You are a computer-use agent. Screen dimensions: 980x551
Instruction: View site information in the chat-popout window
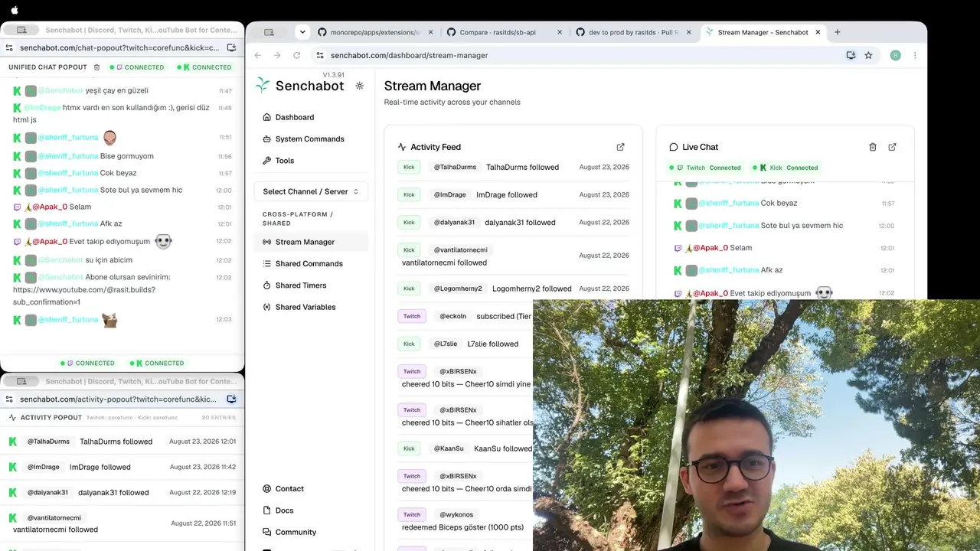[x=9, y=47]
